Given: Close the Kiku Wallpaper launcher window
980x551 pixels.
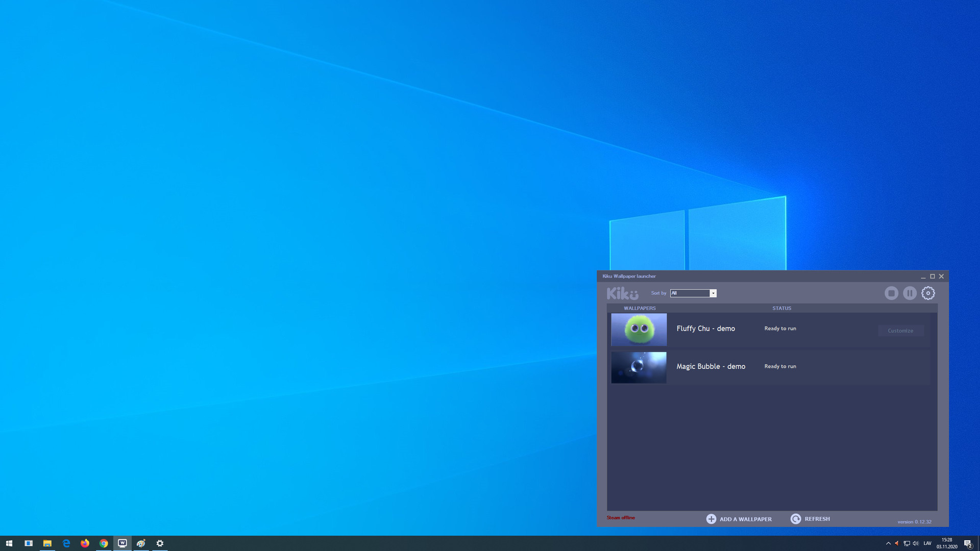Looking at the screenshot, I should (x=941, y=277).
